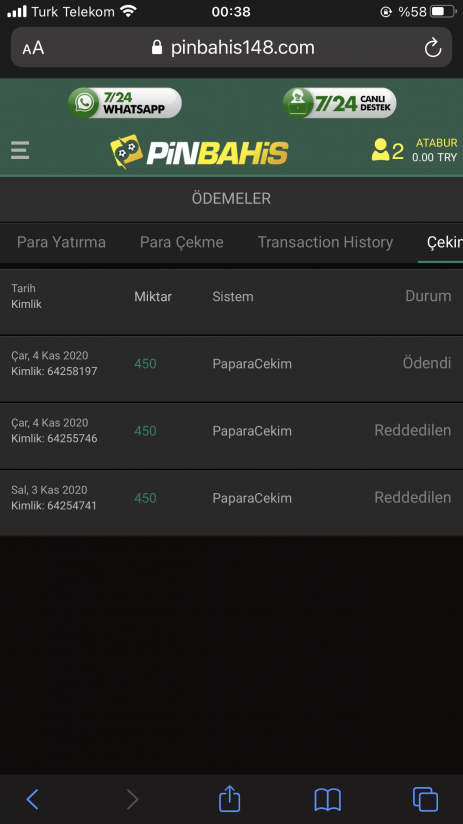Tap Safari's reload page icon
This screenshot has height=824, width=463.
coord(433,48)
